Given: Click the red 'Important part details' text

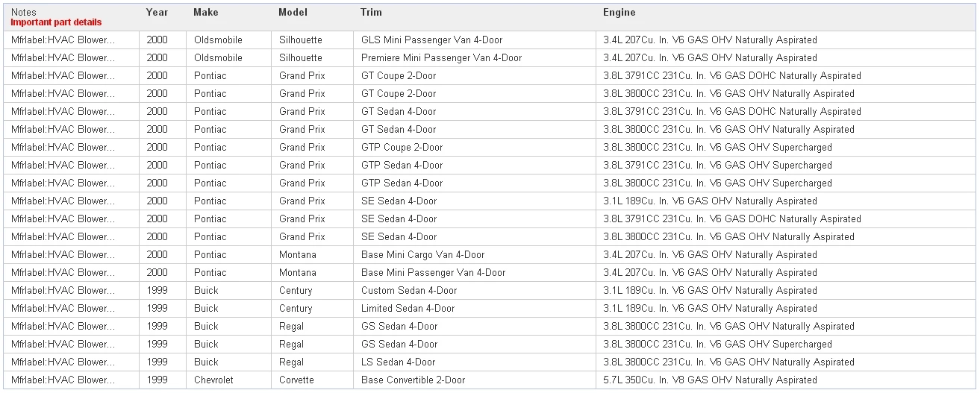Looking at the screenshot, I should 56,22.
